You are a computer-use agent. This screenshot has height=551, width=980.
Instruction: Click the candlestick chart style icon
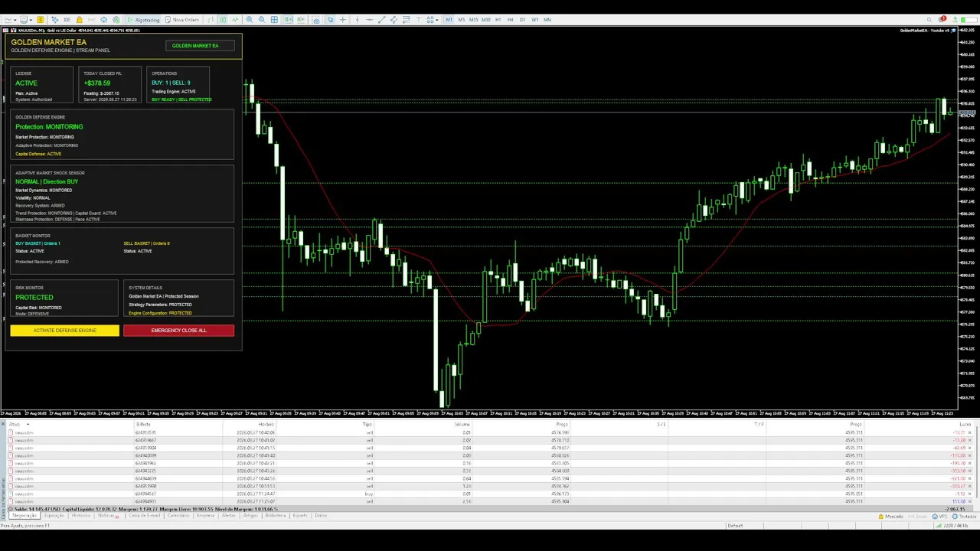(x=223, y=20)
